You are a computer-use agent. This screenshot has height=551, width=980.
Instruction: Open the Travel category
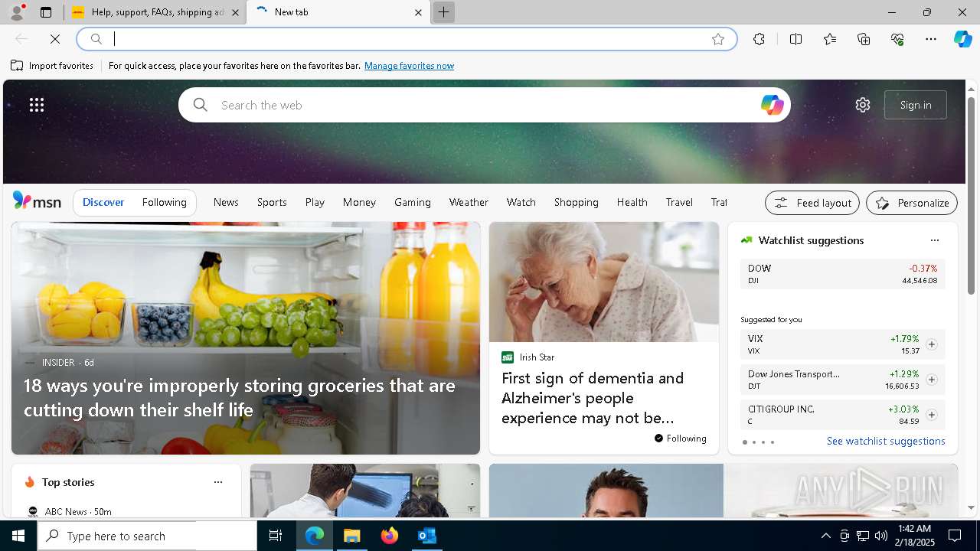[x=679, y=202]
